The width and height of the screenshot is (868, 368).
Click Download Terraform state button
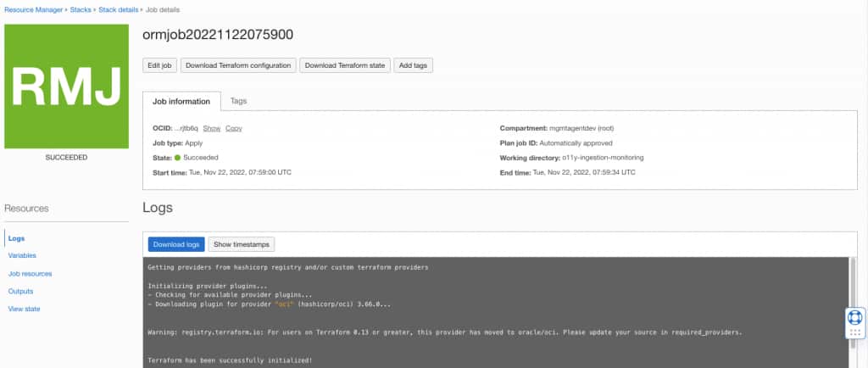point(345,65)
